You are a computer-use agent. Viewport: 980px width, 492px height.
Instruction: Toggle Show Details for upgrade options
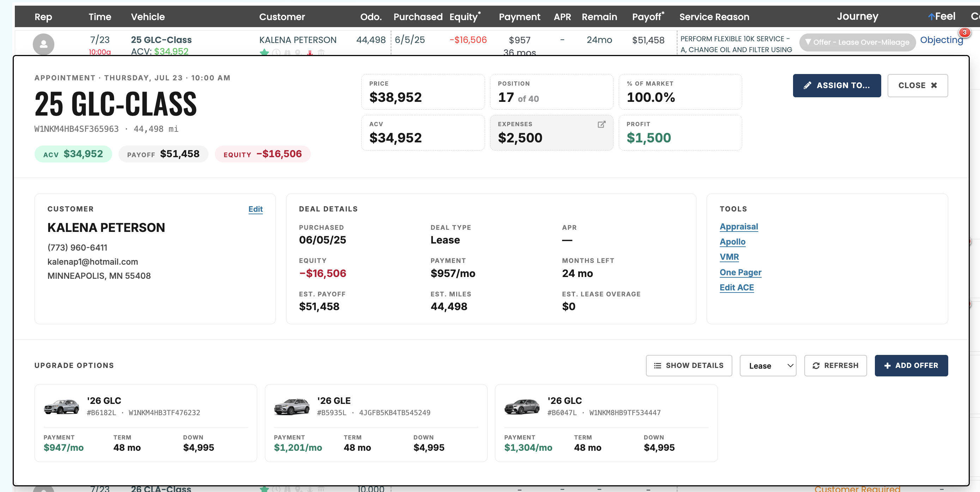[x=689, y=365]
